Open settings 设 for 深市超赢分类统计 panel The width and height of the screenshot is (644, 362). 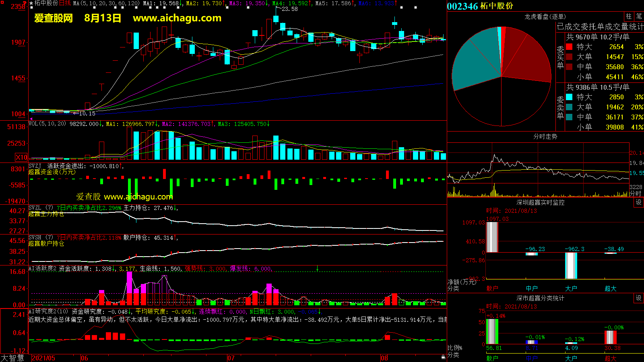(639, 298)
